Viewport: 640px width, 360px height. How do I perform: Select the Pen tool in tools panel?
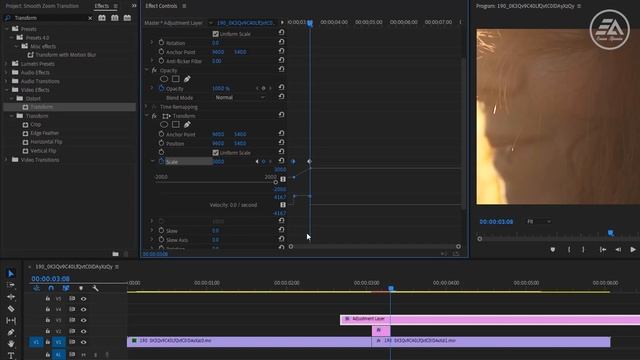[x=11, y=332]
